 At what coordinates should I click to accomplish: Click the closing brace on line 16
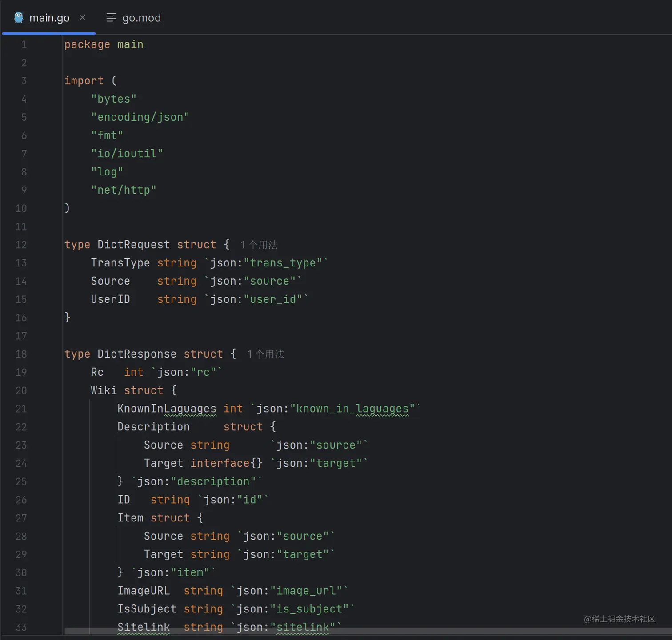point(68,318)
